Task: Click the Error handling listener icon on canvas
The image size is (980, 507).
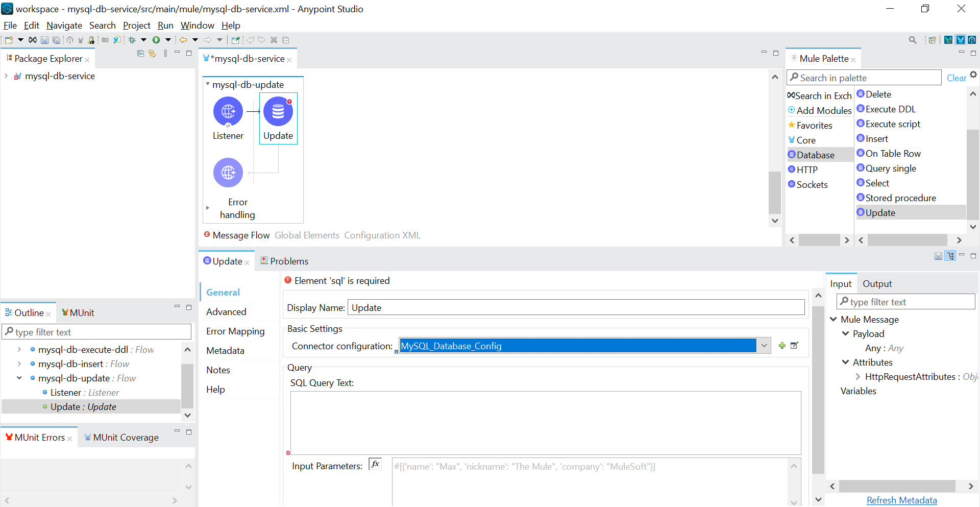Action: click(x=228, y=173)
